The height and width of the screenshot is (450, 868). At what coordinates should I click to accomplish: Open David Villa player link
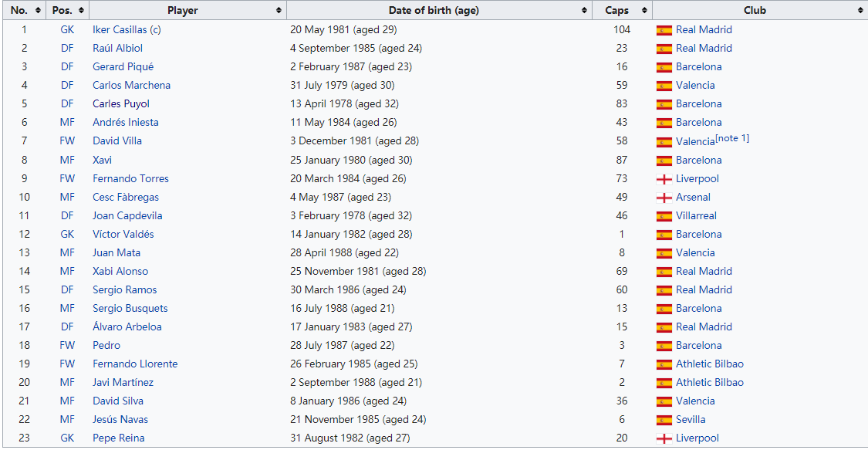point(117,140)
